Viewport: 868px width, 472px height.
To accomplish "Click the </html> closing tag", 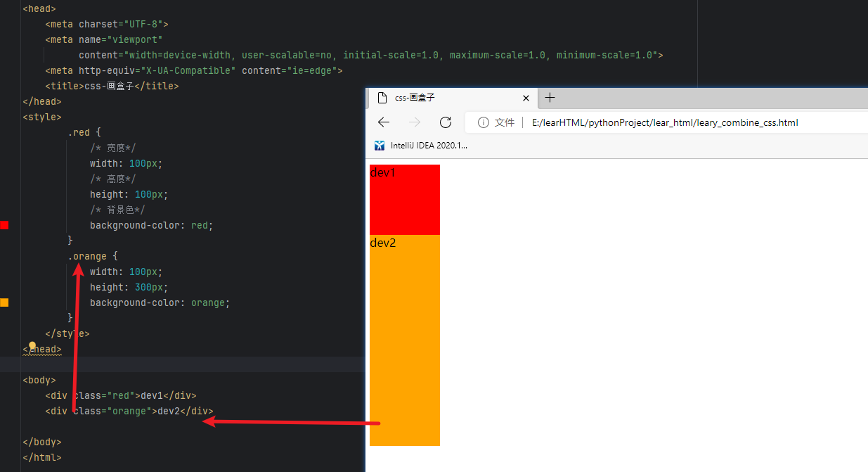I will (42, 457).
